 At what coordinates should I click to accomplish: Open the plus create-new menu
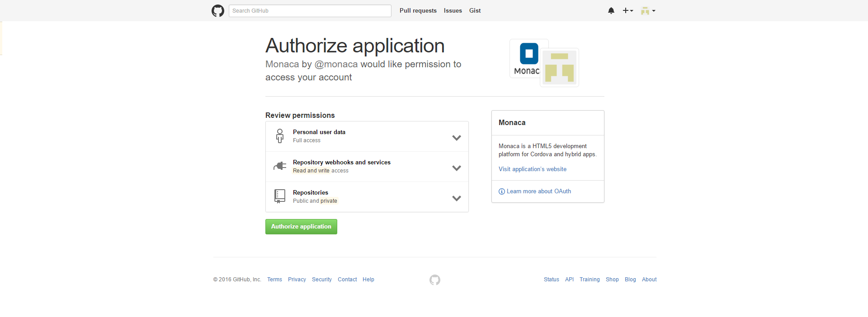(x=627, y=11)
